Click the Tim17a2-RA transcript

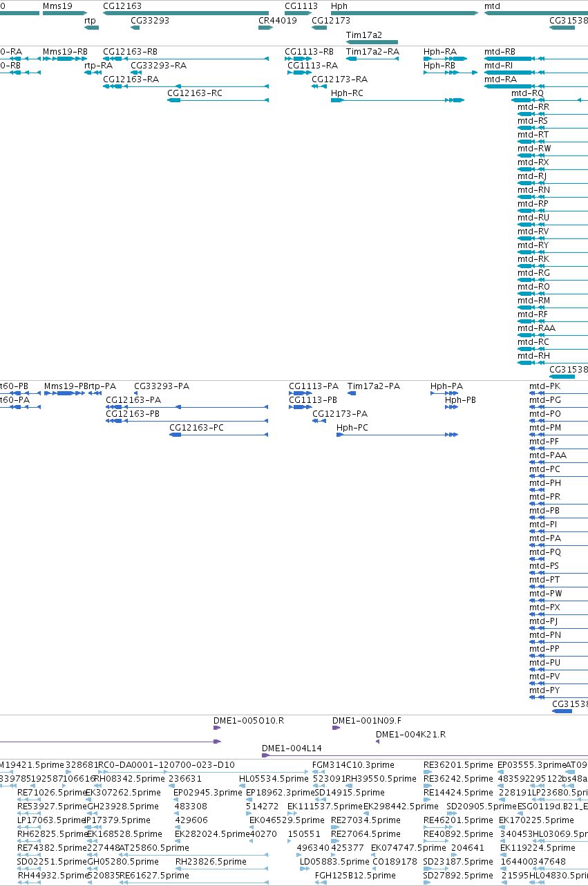coord(372,59)
